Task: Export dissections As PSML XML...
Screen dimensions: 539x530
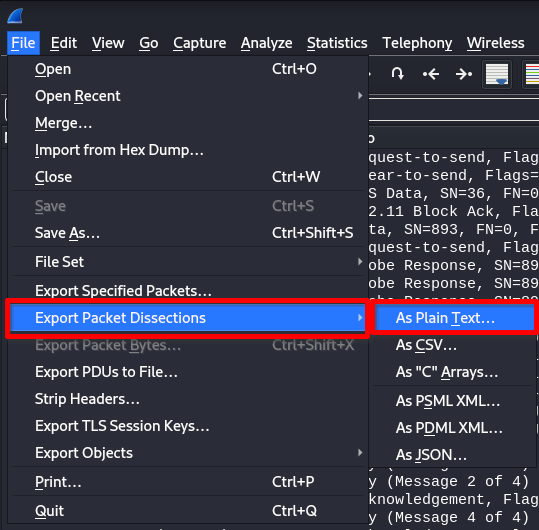Action: [454, 401]
